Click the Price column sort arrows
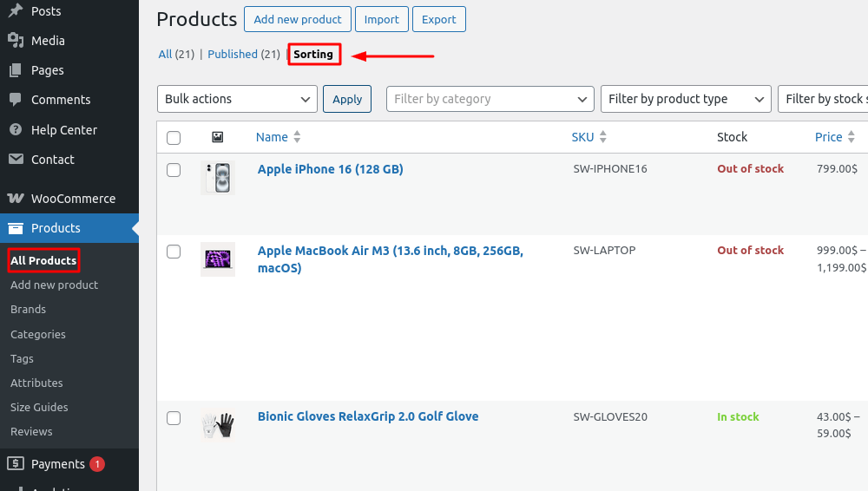 pyautogui.click(x=852, y=137)
